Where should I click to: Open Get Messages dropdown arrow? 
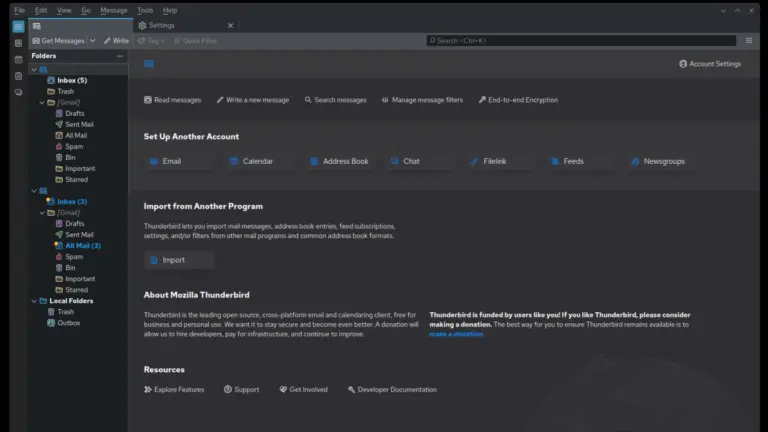click(92, 41)
